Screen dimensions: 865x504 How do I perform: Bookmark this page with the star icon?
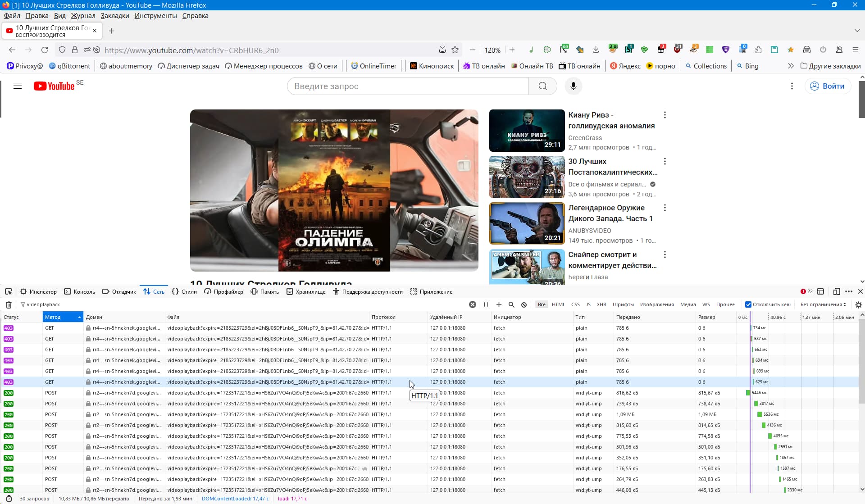pyautogui.click(x=455, y=50)
